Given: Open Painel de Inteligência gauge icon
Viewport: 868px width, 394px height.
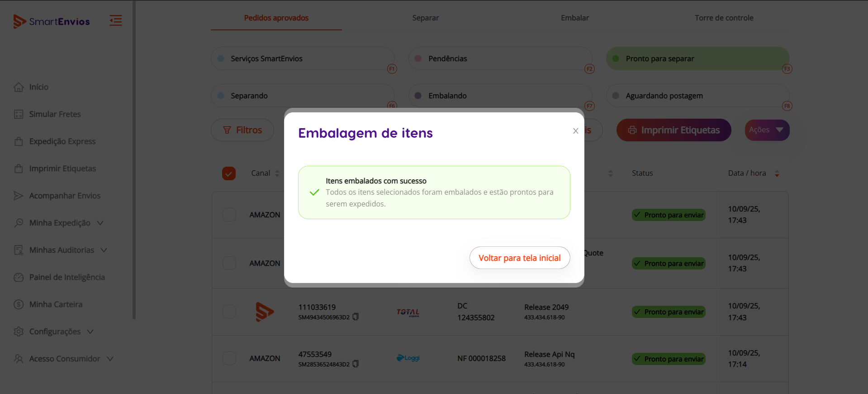Looking at the screenshot, I should [x=19, y=277].
